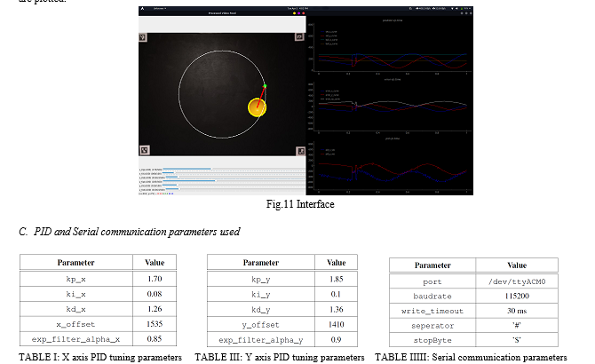Viewport: 595px width, 364px height.
Task: Adjust the bottom trackbar slider in the interface
Action: point(234,190)
